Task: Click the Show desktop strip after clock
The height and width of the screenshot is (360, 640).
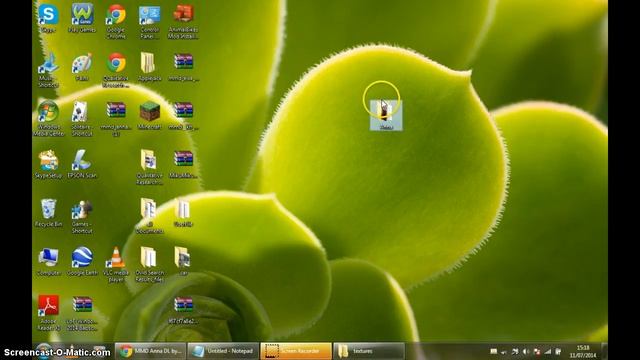Action: click(605, 351)
